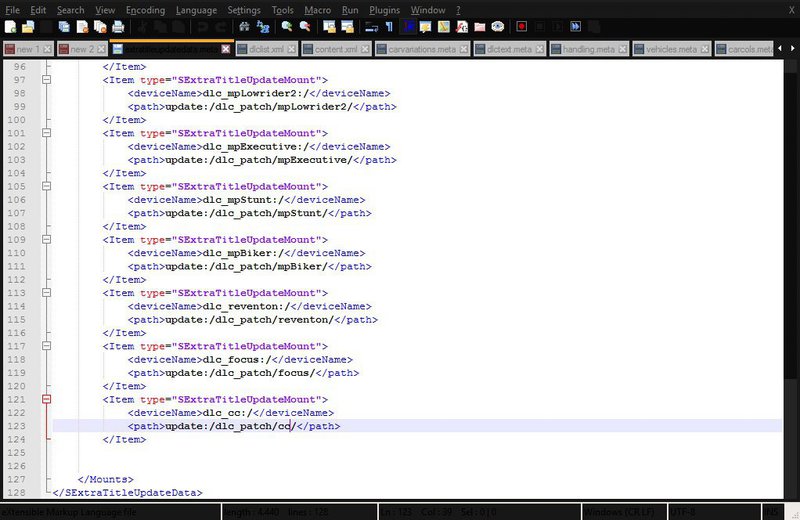
Task: Toggle word wrap toolbar icon
Action: coord(372,27)
